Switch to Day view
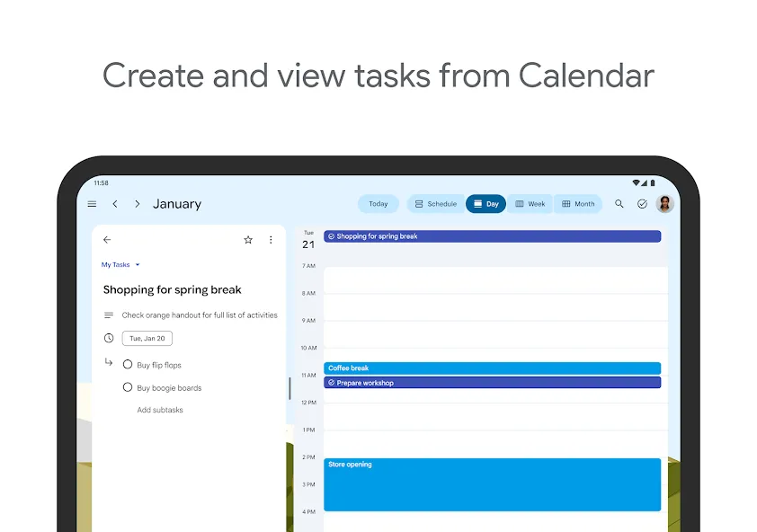Image resolution: width=757 pixels, height=532 pixels. pos(485,204)
